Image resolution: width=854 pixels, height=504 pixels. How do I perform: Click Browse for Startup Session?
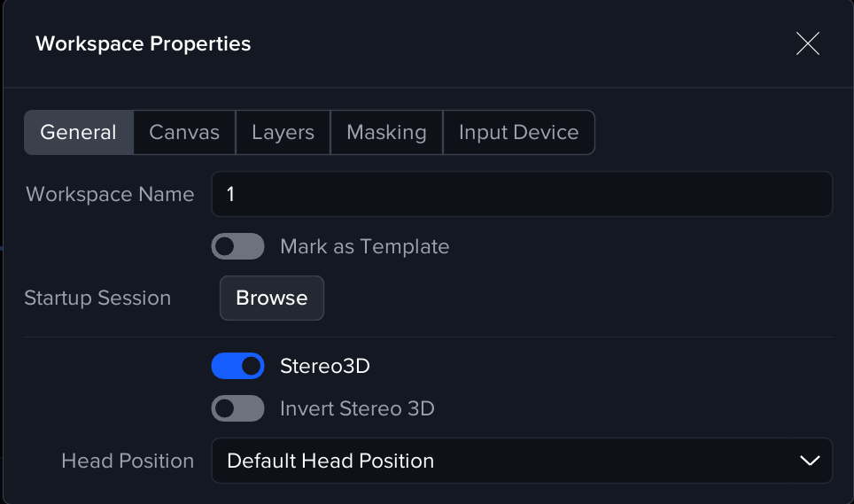[271, 298]
